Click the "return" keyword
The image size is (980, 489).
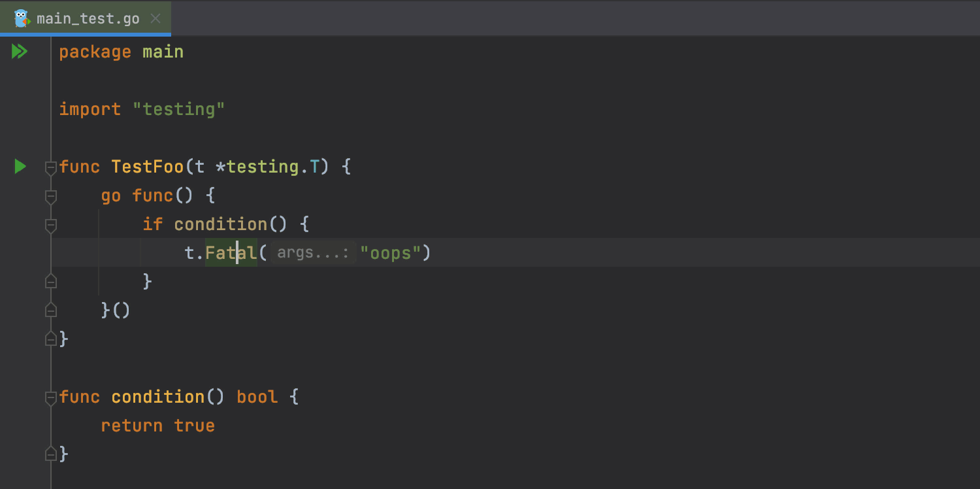[132, 426]
